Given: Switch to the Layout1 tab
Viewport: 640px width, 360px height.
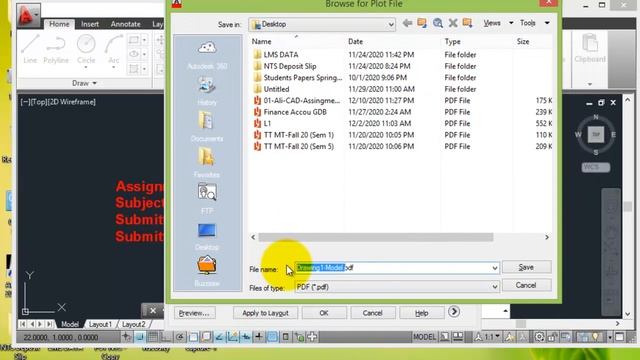Looking at the screenshot, I should point(100,324).
